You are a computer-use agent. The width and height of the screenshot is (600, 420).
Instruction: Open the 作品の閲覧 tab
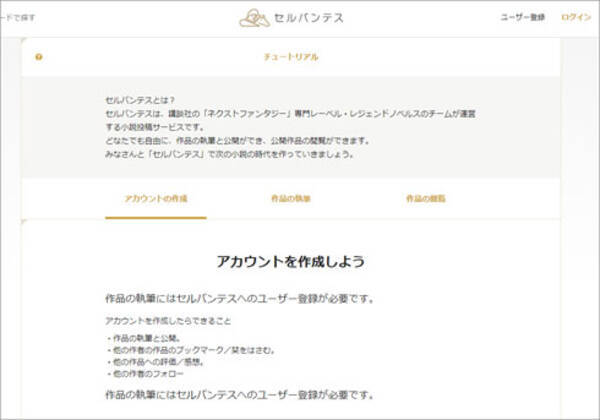(426, 198)
